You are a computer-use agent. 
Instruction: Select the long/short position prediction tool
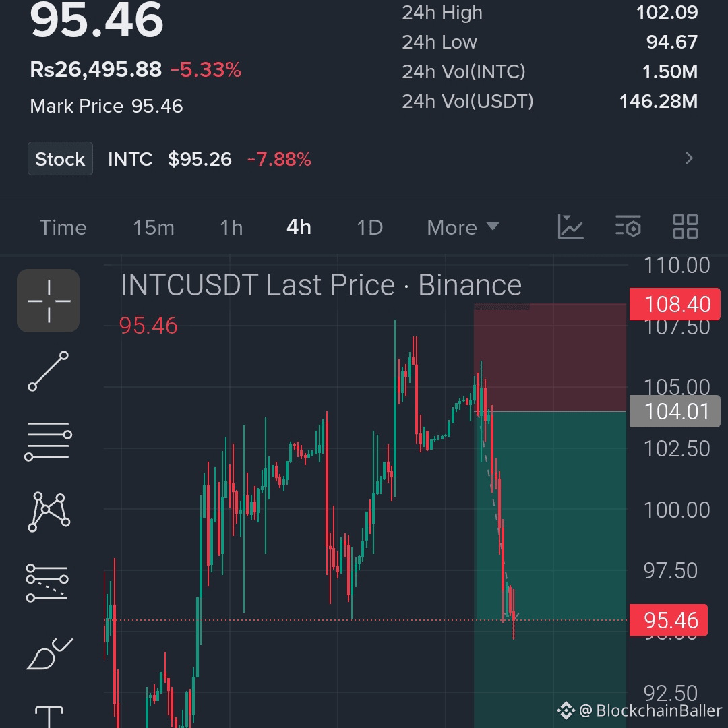pos(49,582)
